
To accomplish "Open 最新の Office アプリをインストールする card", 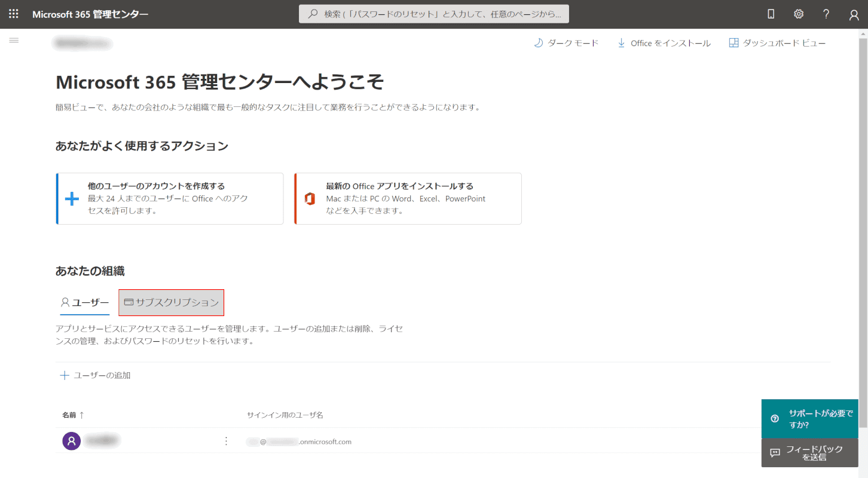I will click(408, 199).
